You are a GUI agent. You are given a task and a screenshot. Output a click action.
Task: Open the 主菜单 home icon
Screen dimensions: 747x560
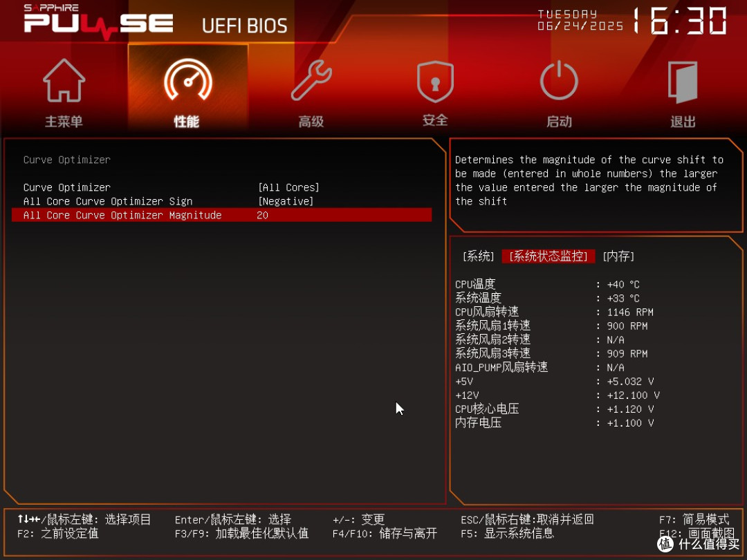64,81
